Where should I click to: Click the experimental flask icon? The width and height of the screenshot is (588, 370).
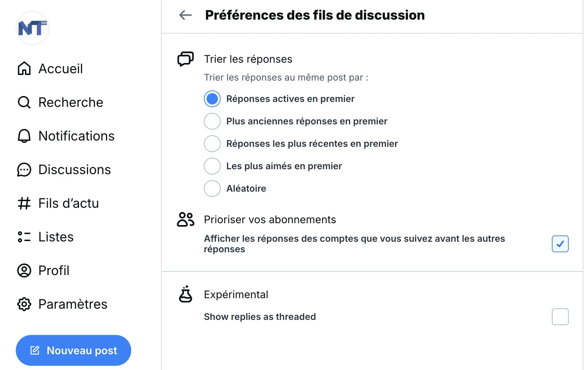tap(186, 295)
